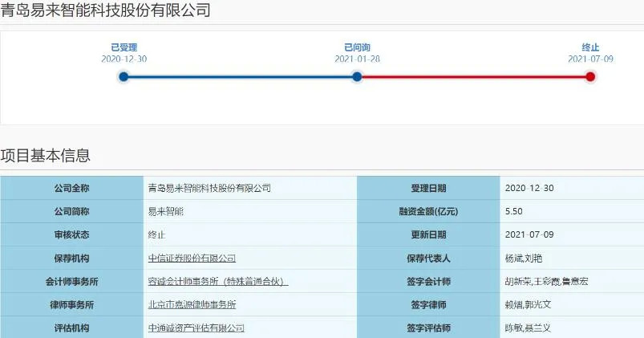Viewport: 644px width, 338px height.
Task: Click the financing amount value 5.50
Action: point(514,211)
